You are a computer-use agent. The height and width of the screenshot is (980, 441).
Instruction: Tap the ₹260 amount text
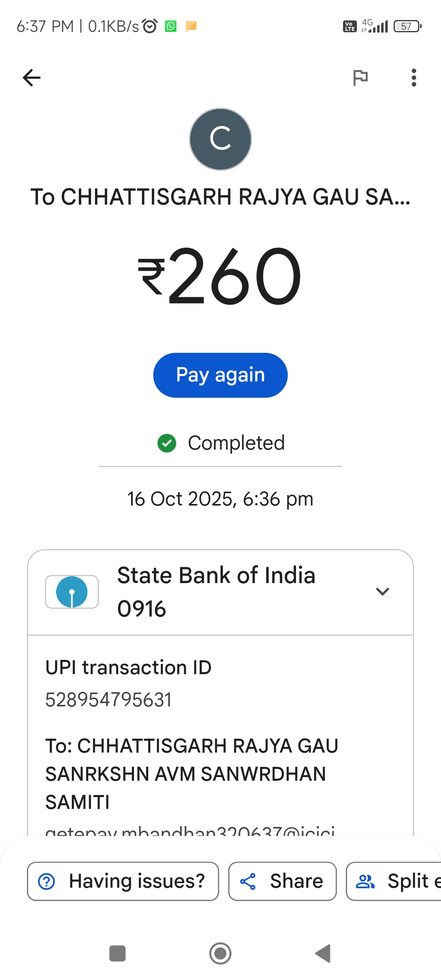coord(220,276)
